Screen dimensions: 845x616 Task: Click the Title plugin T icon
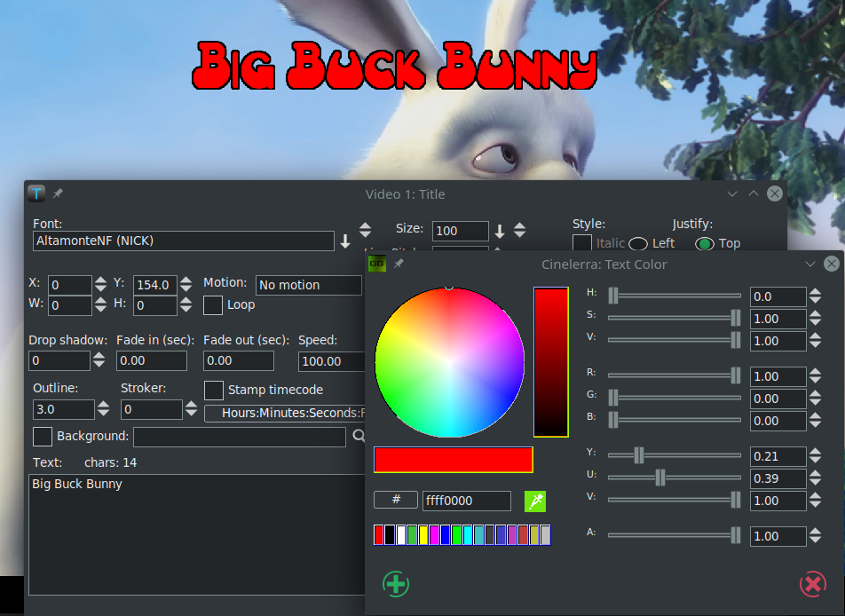tap(36, 193)
